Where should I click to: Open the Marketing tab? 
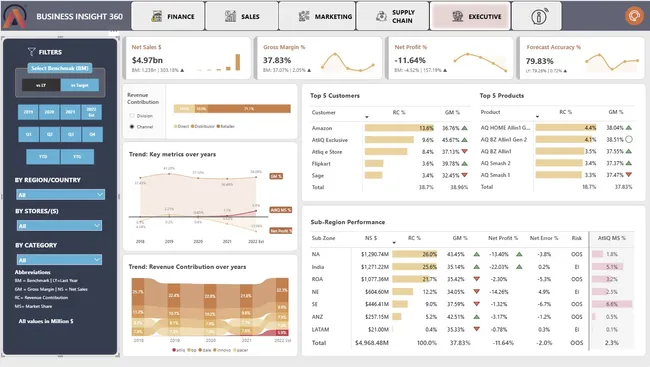point(317,16)
